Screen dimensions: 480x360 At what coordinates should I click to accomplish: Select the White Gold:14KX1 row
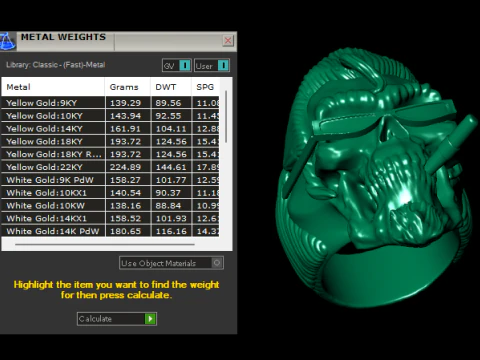tap(110, 218)
